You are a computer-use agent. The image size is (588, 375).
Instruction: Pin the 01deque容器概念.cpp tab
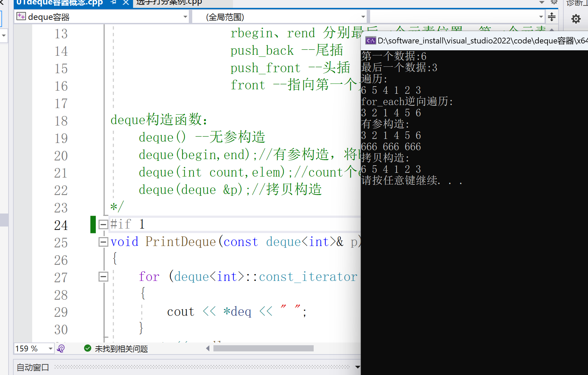click(114, 2)
